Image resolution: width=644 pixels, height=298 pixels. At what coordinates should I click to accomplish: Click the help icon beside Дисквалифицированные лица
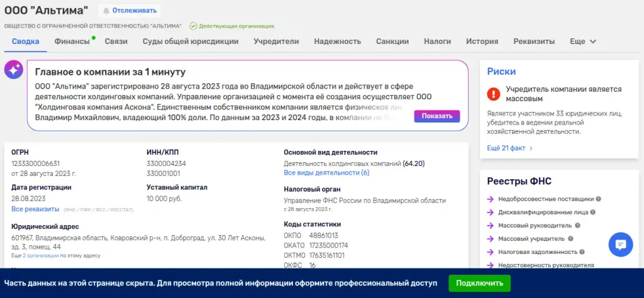(x=592, y=212)
